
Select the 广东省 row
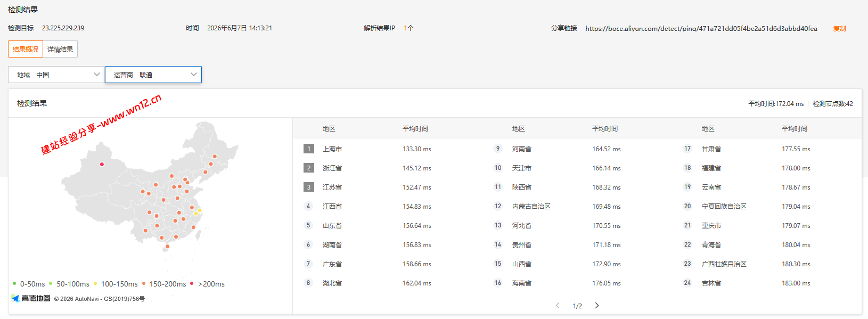tap(388, 264)
